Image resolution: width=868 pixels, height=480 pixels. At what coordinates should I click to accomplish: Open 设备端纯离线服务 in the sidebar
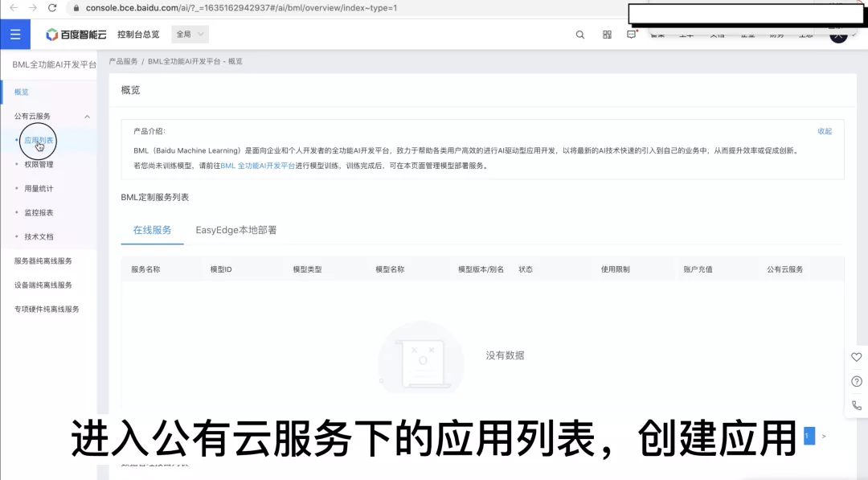coord(43,285)
